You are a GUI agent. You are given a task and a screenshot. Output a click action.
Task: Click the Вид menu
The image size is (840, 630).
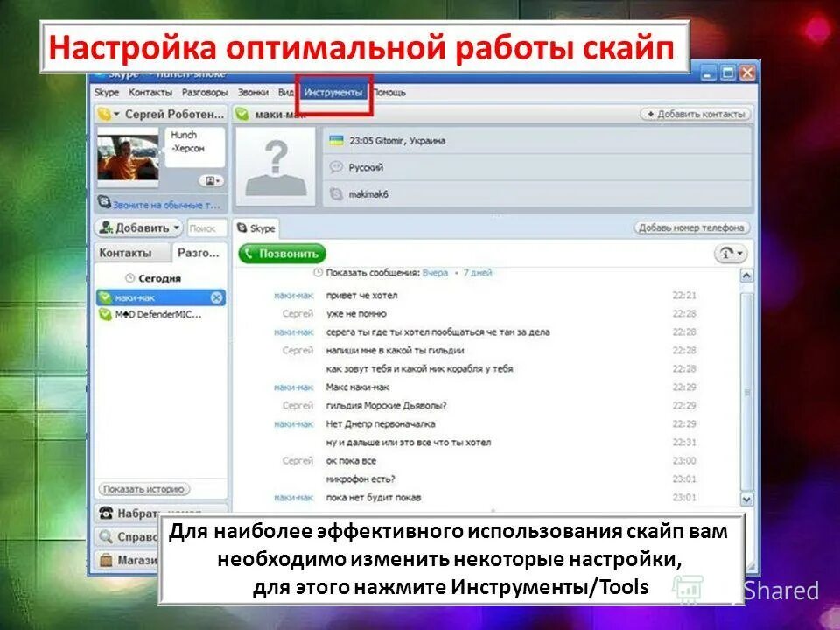coord(285,93)
